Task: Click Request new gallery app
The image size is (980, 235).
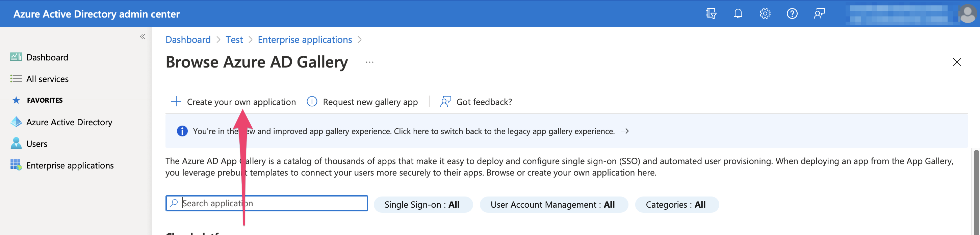Action: click(370, 102)
